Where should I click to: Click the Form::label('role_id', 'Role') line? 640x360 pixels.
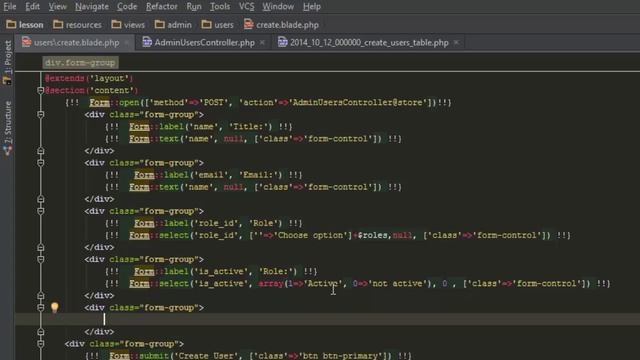(x=204, y=223)
